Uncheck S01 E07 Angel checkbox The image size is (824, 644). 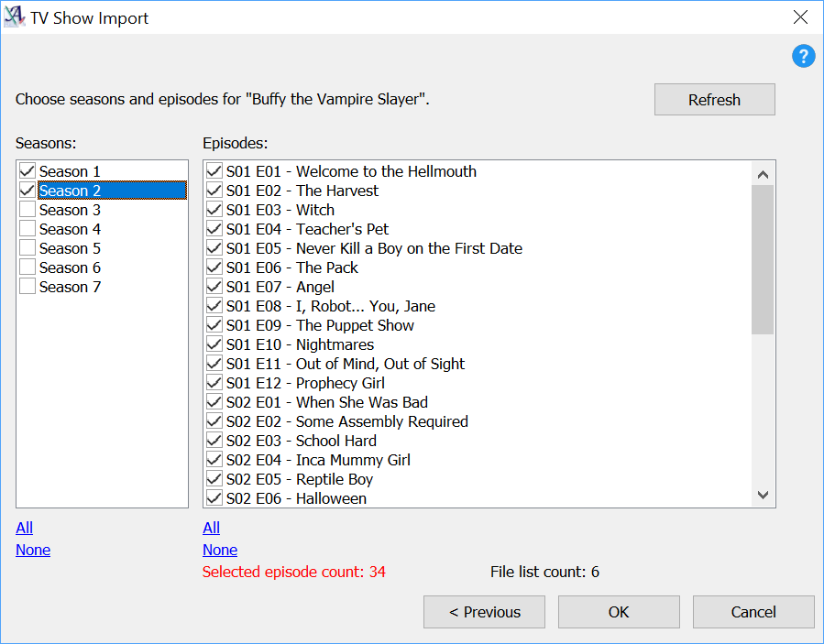point(214,287)
